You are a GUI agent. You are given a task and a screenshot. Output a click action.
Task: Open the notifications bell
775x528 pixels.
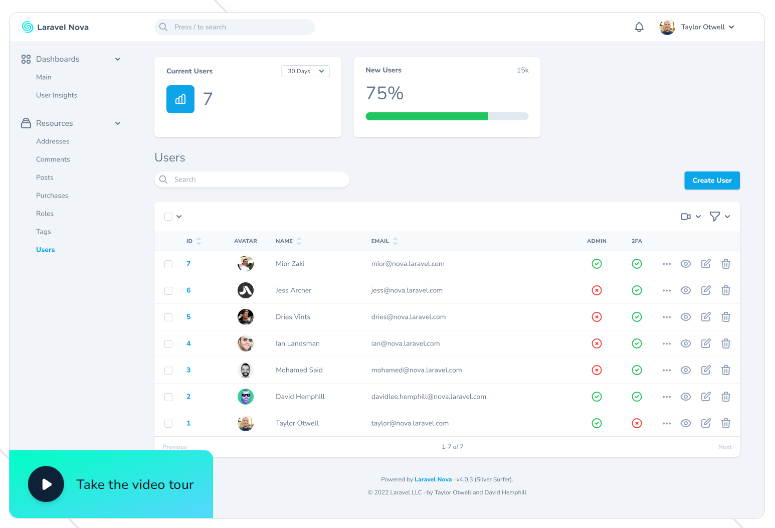[639, 27]
